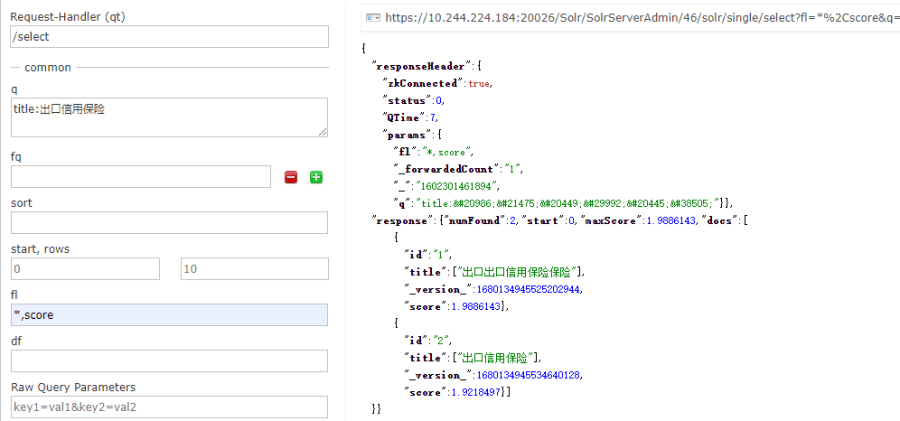Click the fq filter query field
Image resolution: width=900 pixels, height=421 pixels.
click(141, 177)
